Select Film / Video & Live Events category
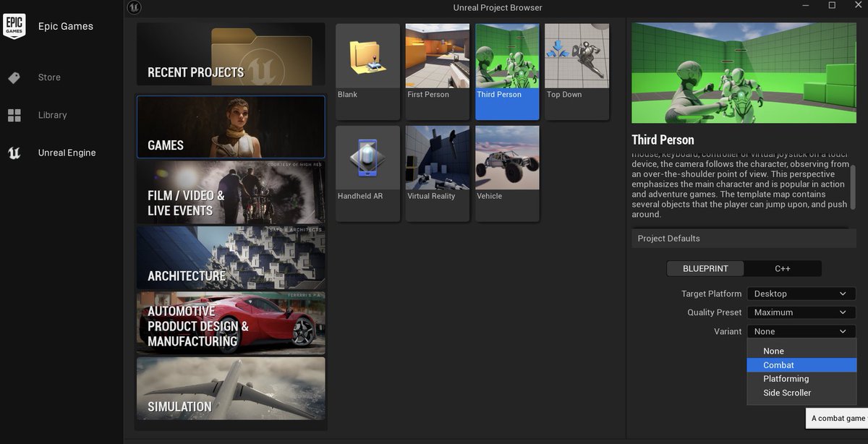Image resolution: width=868 pixels, height=444 pixels. 231,192
